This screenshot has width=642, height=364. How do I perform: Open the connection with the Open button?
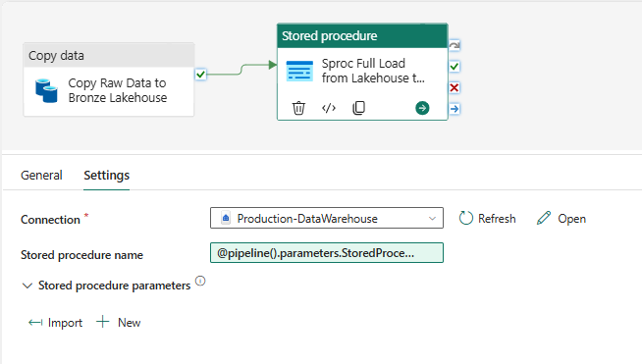[562, 218]
